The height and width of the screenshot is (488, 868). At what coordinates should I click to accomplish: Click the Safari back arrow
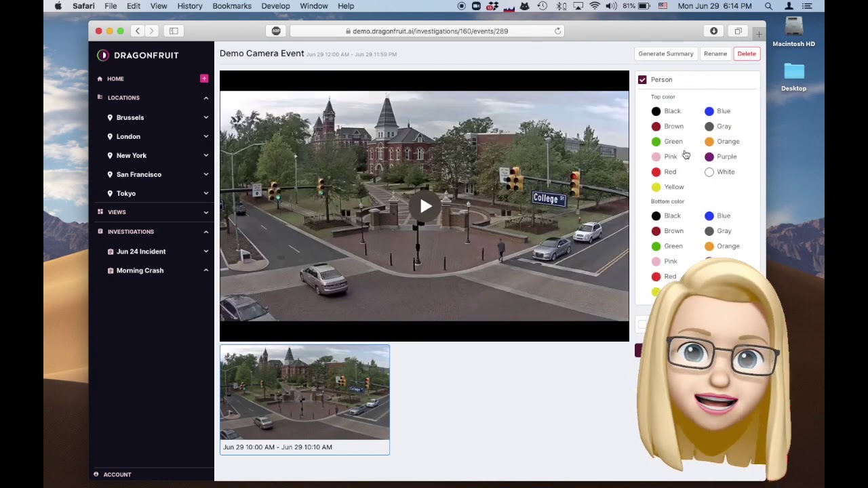click(x=138, y=31)
